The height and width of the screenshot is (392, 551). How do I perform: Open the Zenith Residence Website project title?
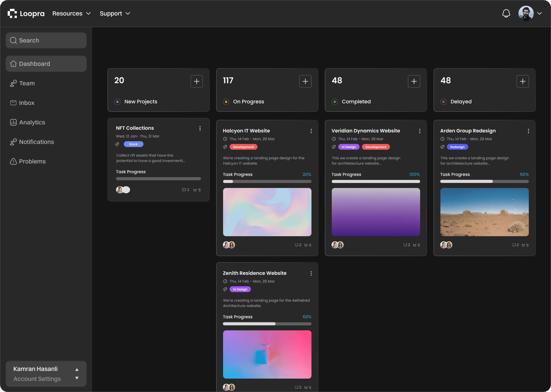(x=255, y=273)
